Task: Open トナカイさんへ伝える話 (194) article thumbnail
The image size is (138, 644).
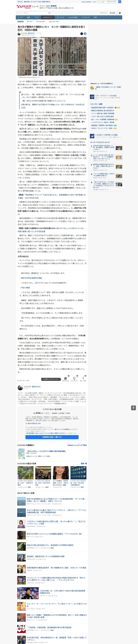Action: (26, 473)
